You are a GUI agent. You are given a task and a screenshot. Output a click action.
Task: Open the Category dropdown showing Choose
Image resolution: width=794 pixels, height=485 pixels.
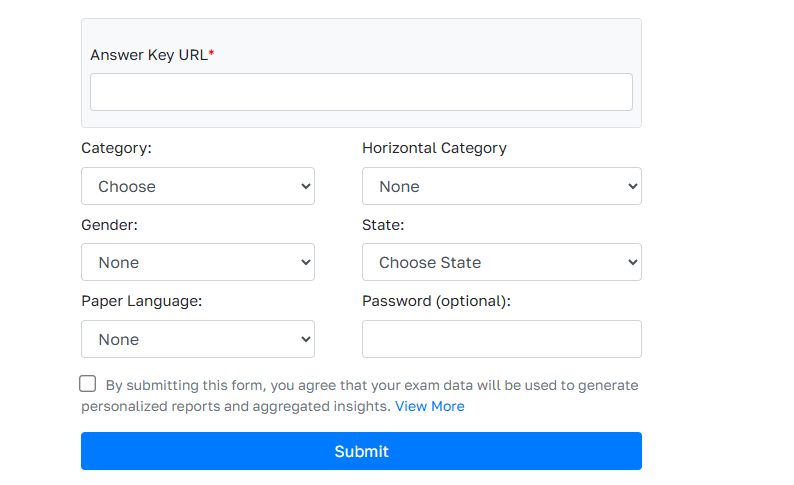click(197, 186)
